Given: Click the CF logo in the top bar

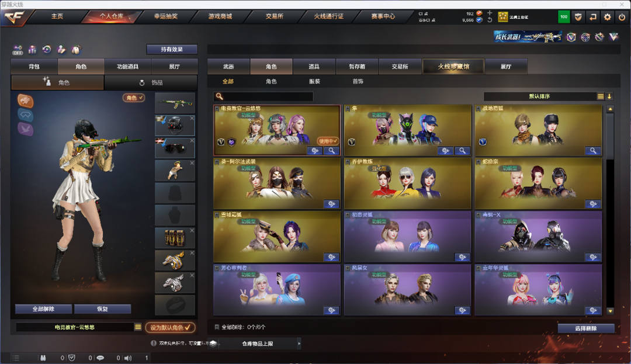Looking at the screenshot, I should (x=15, y=18).
